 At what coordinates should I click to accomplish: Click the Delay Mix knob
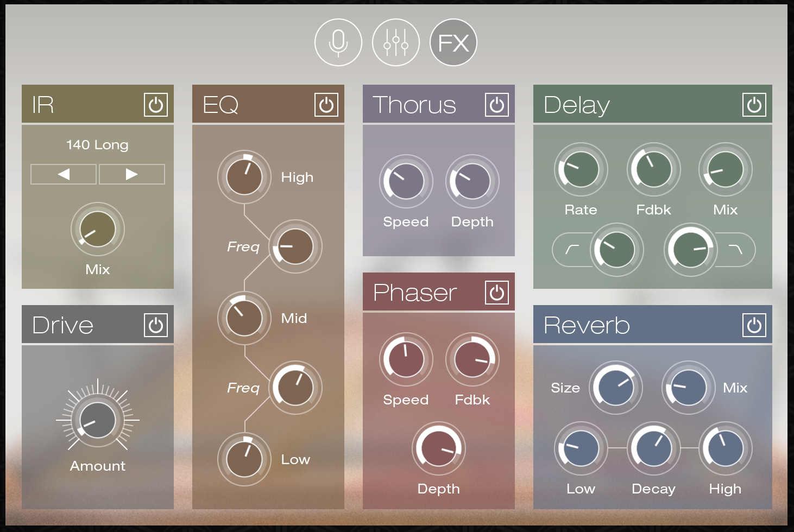coord(726,169)
